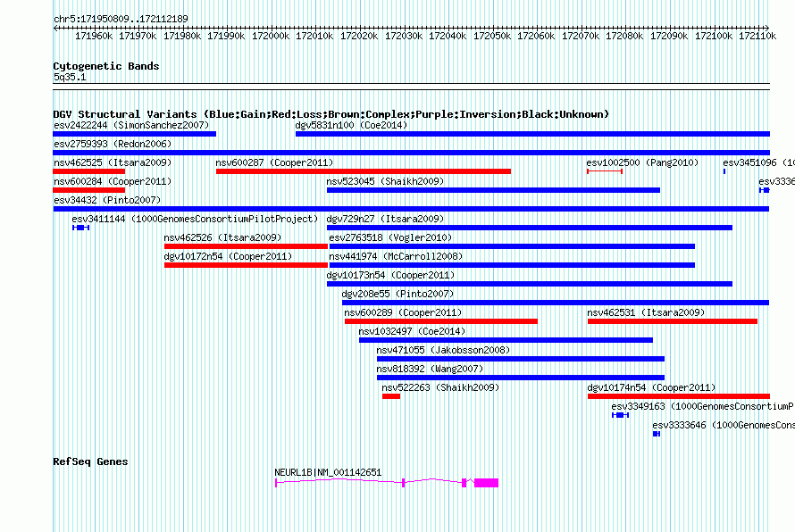This screenshot has height=532, width=795.
Task: Click the short nsv522263 (Shaikh2009) red bar
Action: pos(391,396)
